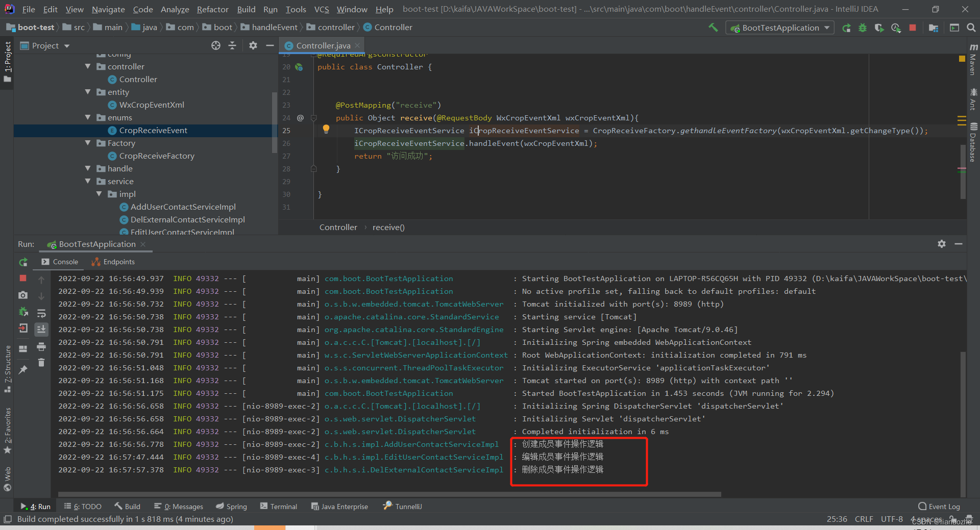Toggle the Project side tool window
980x530 pixels.
pyautogui.click(x=7, y=61)
